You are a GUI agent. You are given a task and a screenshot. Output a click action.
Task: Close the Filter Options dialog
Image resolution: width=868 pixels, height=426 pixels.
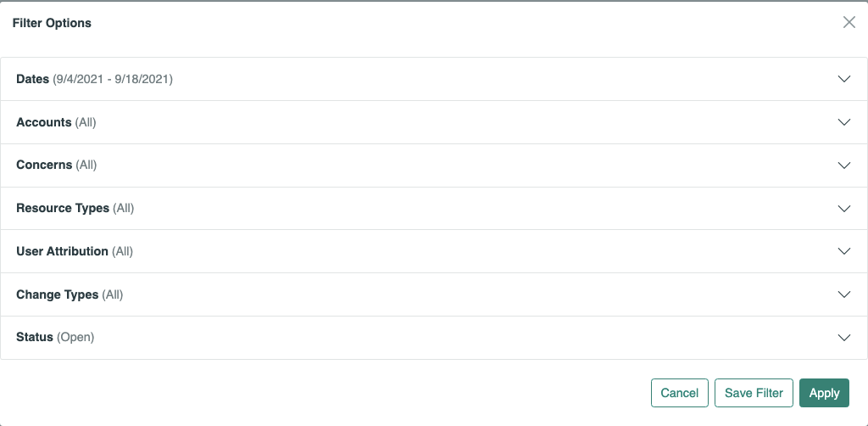[x=849, y=23]
